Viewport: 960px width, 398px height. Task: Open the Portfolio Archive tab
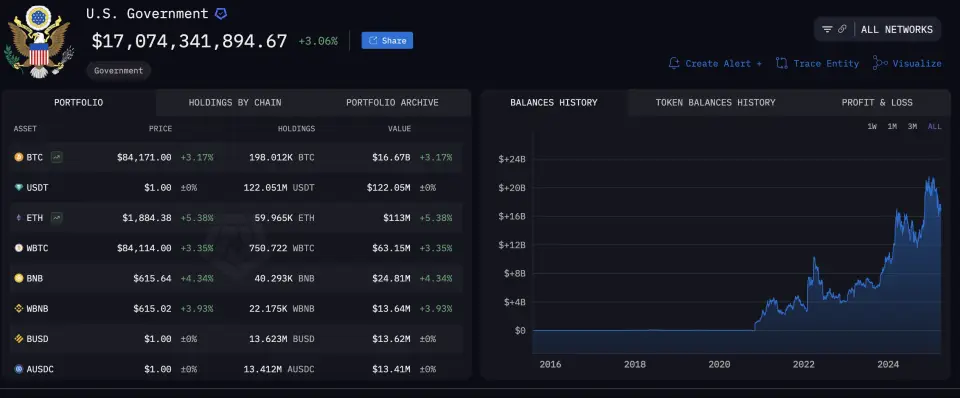coord(392,102)
